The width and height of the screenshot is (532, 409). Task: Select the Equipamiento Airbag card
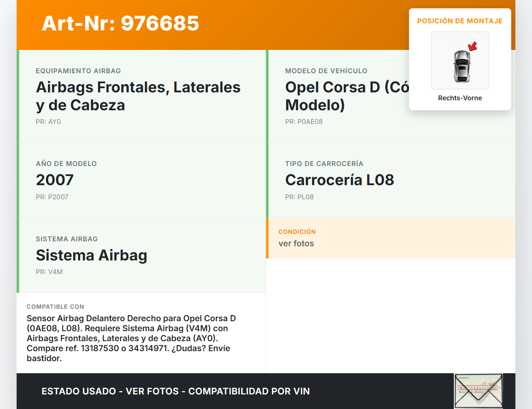pyautogui.click(x=141, y=96)
